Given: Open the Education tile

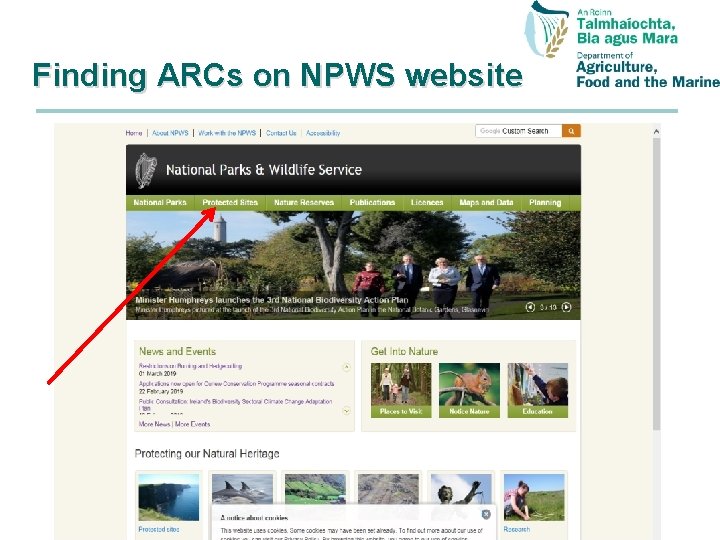Looking at the screenshot, I should (537, 390).
